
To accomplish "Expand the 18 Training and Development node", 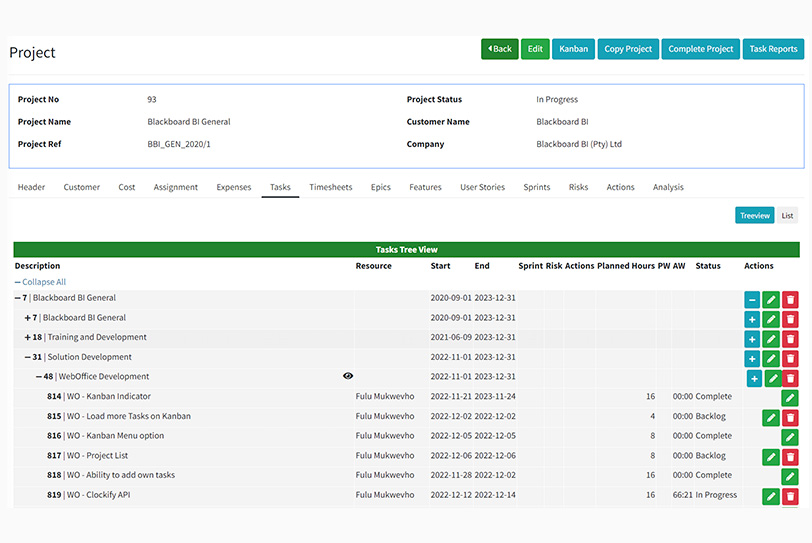I will pyautogui.click(x=28, y=338).
